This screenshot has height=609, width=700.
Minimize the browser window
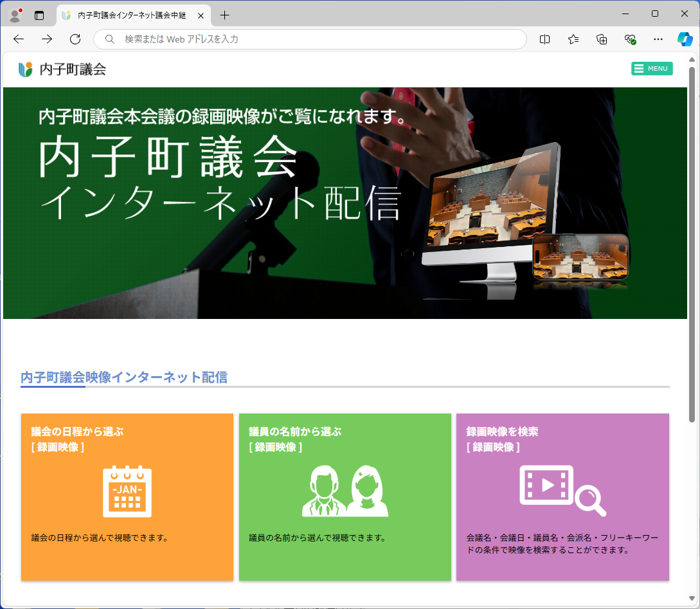click(625, 14)
